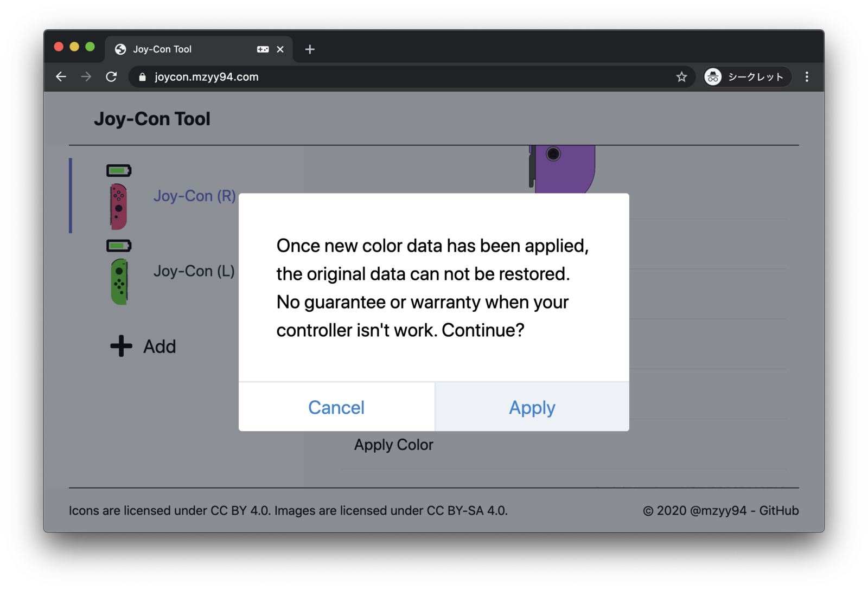Bookmark this page with the star icon
The width and height of the screenshot is (868, 590).
[x=681, y=77]
